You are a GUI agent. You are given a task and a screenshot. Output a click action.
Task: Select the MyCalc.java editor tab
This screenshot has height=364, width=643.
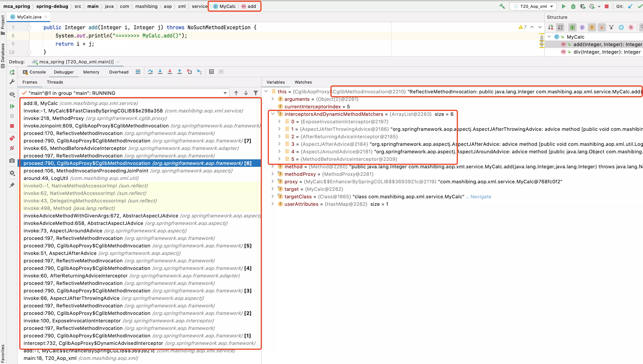click(x=29, y=17)
